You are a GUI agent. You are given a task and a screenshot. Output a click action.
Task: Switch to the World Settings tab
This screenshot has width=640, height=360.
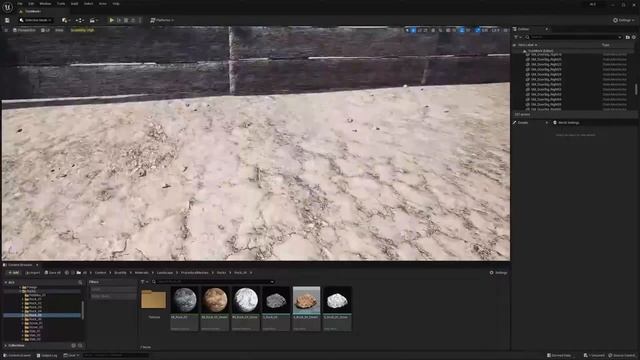(x=566, y=122)
